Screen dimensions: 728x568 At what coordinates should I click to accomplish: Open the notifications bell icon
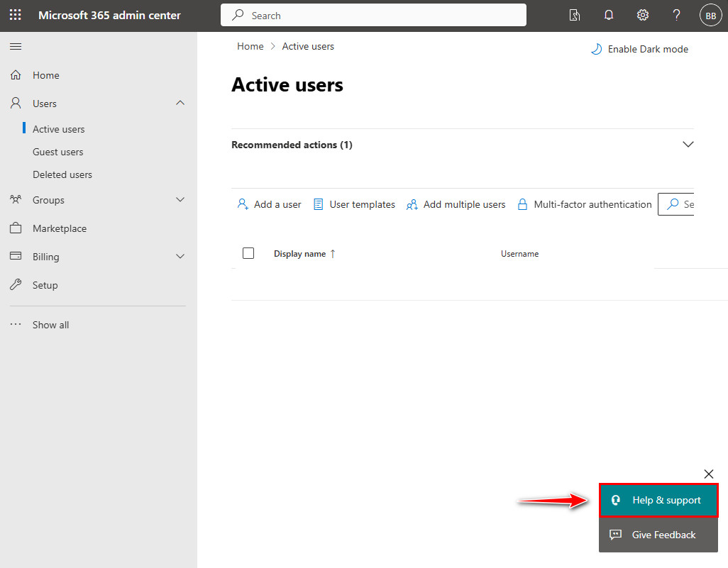coord(609,16)
